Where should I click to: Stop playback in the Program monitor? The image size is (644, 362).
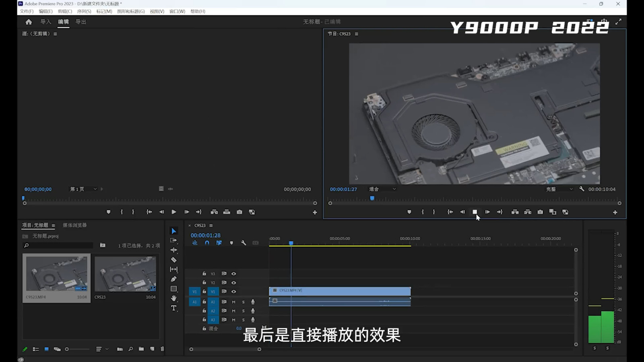[475, 212]
